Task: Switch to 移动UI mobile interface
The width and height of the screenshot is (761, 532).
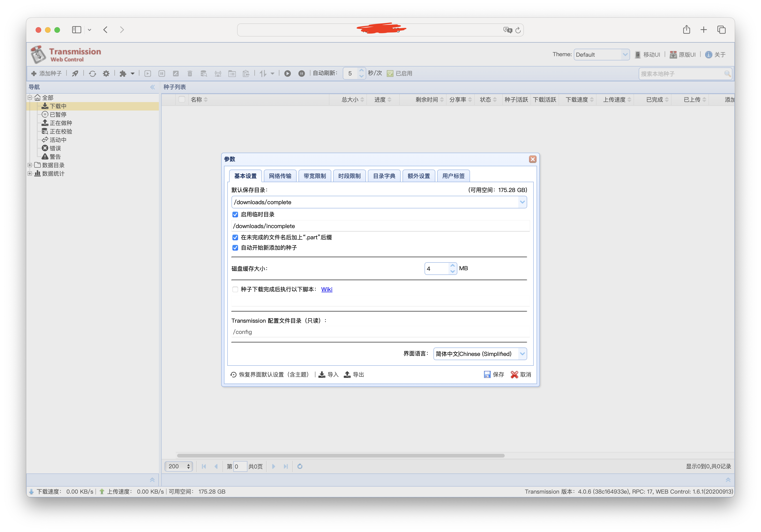Action: click(x=647, y=55)
